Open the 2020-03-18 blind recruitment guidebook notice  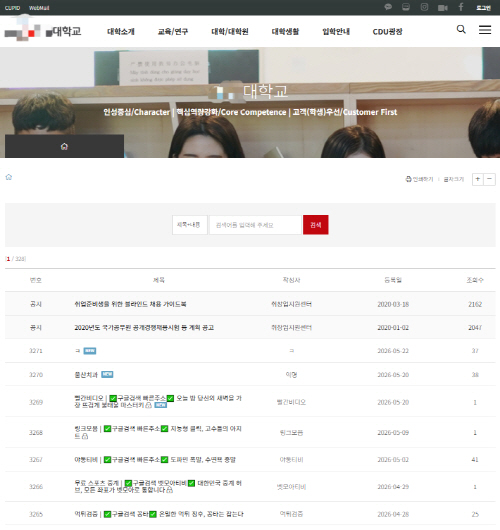click(130, 304)
